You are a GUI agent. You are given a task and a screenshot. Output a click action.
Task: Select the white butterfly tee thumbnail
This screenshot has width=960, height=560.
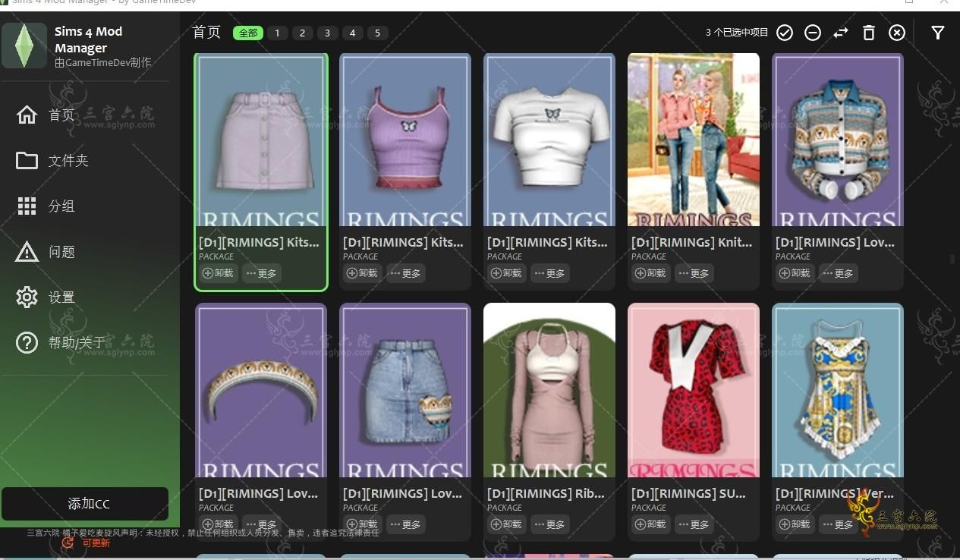[549, 140]
